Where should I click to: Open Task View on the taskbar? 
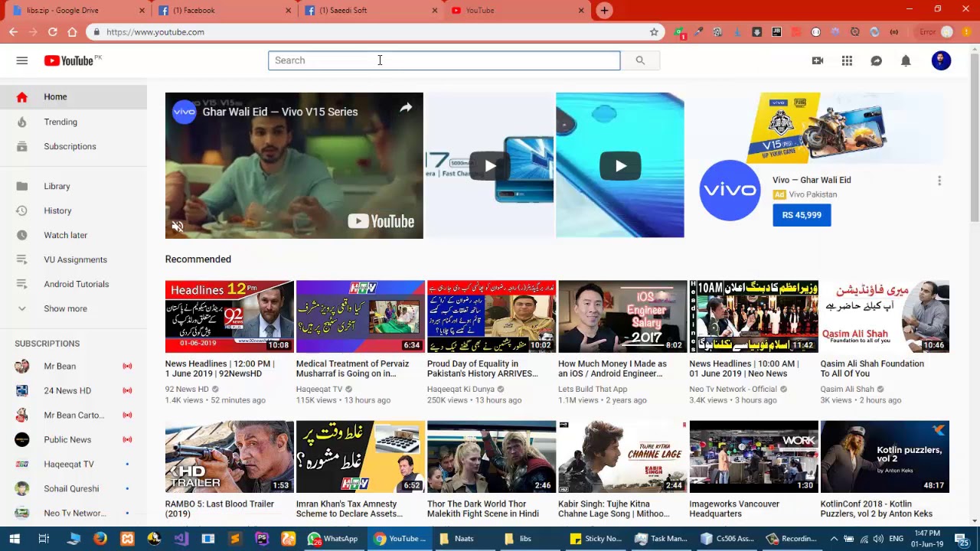point(44,539)
